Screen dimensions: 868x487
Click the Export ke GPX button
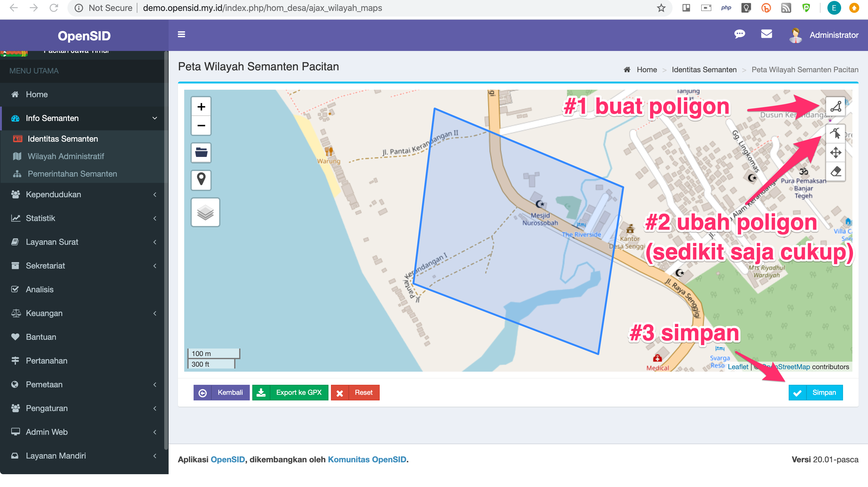tap(290, 392)
